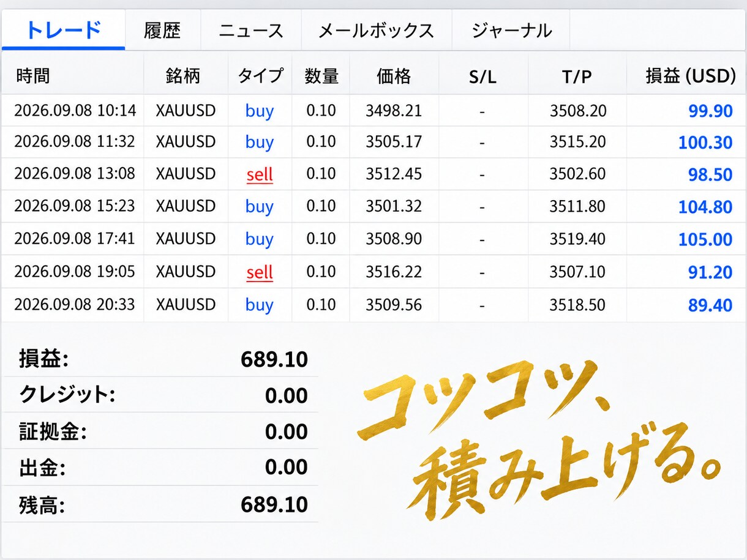The width and height of the screenshot is (747, 560).
Task: Select the trade timed 2026.09.08 17:41
Action: 374,239
